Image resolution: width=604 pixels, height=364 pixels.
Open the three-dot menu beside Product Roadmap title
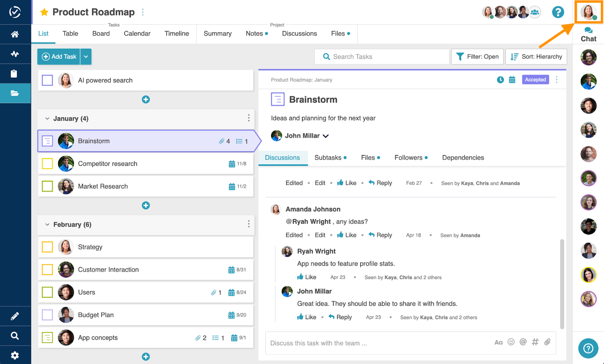coord(143,12)
